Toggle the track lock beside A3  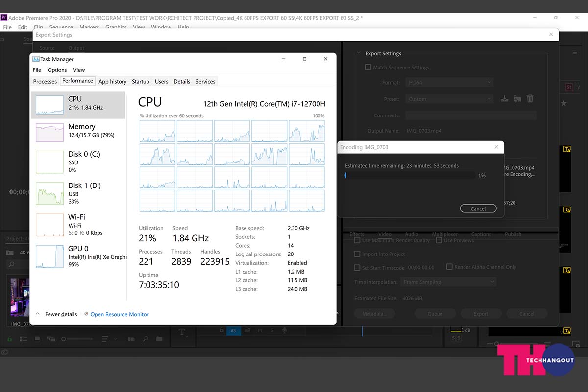222,331
